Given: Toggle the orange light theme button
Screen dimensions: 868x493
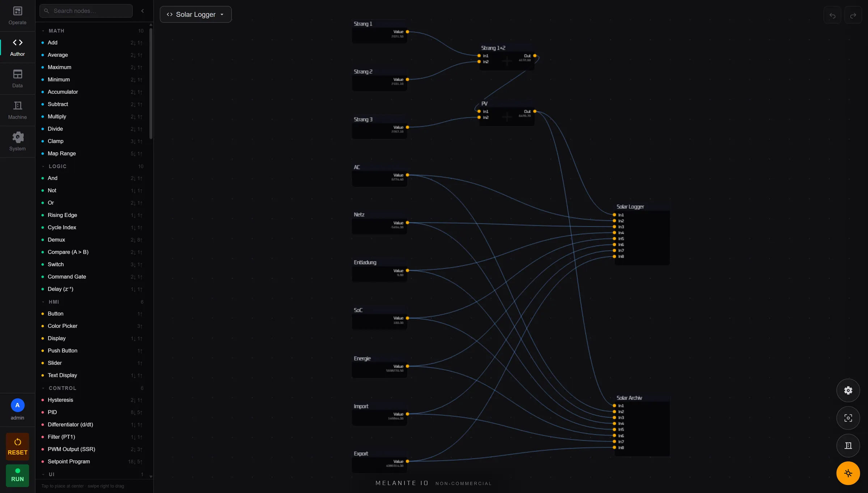Looking at the screenshot, I should coord(848,473).
